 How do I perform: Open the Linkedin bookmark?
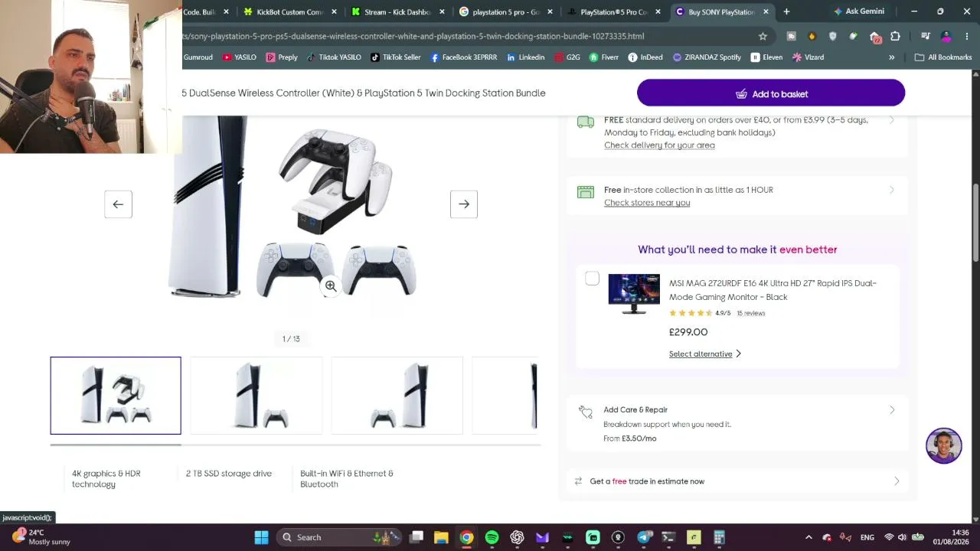click(x=525, y=57)
